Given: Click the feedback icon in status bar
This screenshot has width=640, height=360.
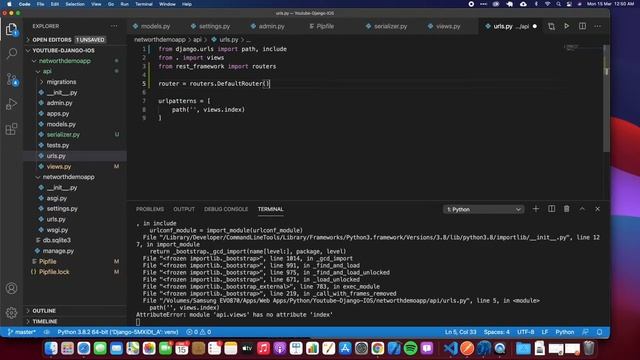Looking at the screenshot, I should click(585, 332).
